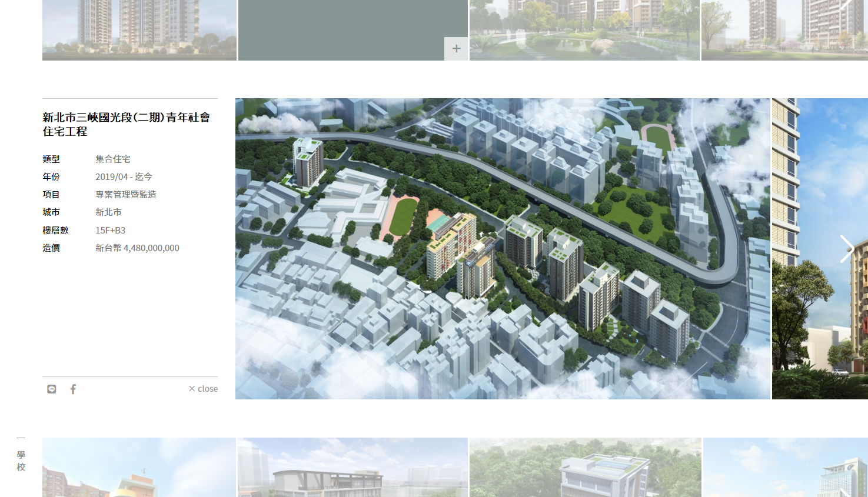Open bottom-right glass tower thumbnail
868x497 pixels.
click(x=786, y=468)
